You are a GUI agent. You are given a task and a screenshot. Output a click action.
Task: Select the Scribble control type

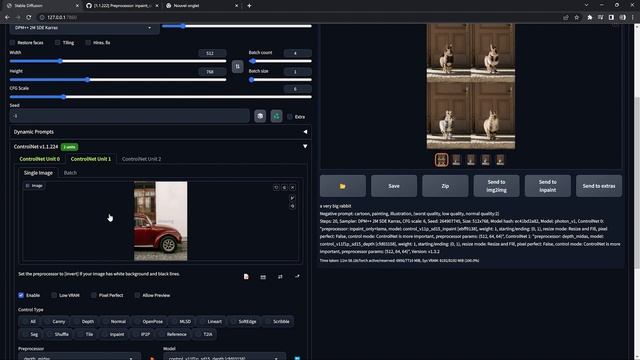(278, 322)
